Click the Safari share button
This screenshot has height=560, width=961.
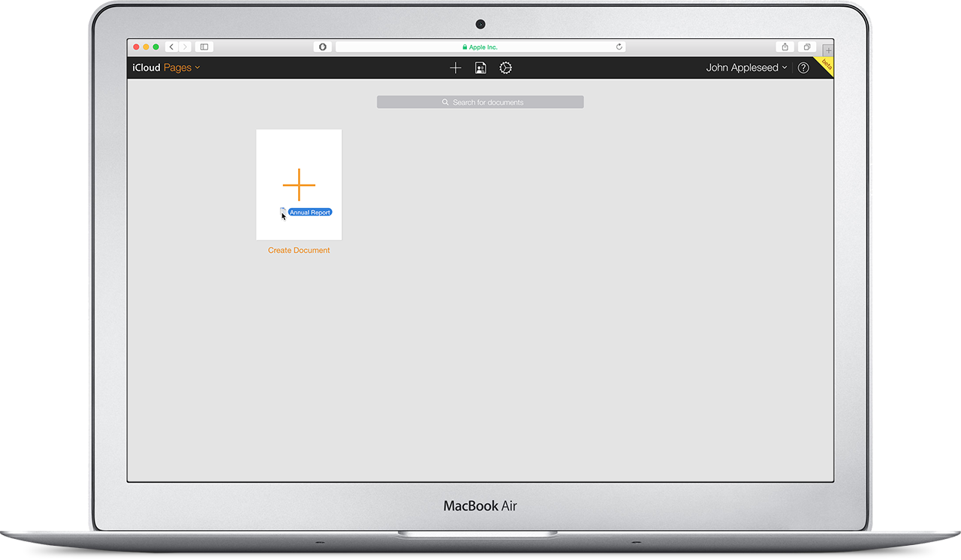[785, 47]
